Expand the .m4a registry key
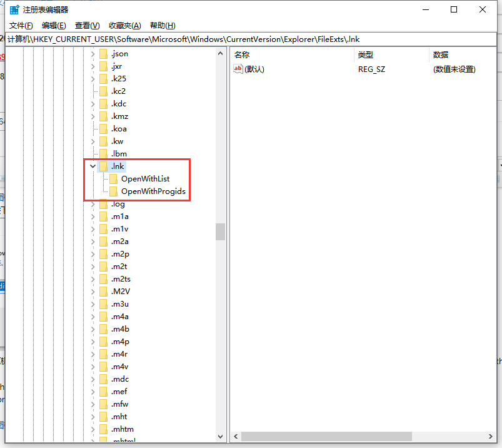The image size is (502, 448). pyautogui.click(x=93, y=317)
